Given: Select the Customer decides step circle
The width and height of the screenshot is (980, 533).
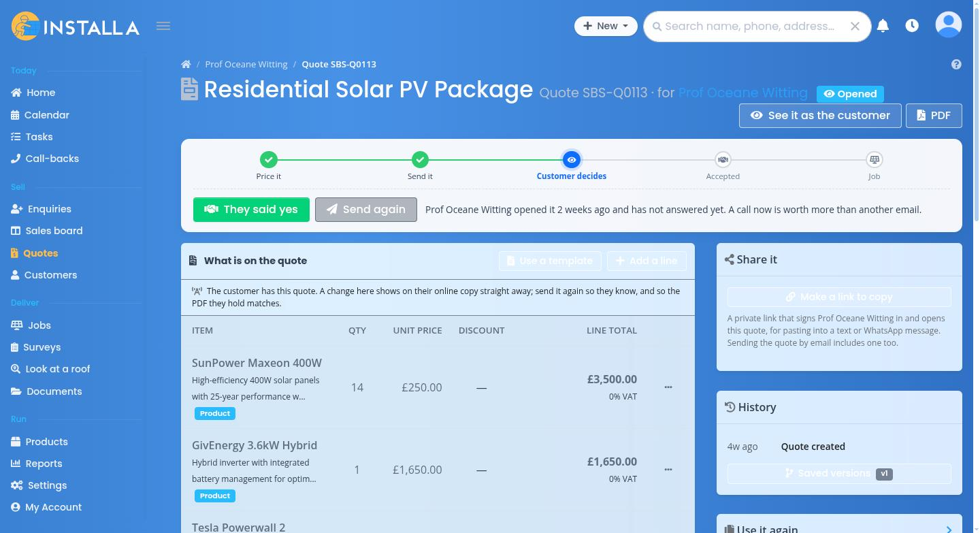Looking at the screenshot, I should (572, 159).
